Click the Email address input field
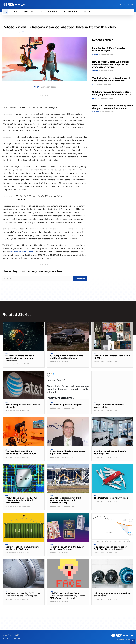The width and height of the screenshot is (136, 644). (x=38, y=279)
